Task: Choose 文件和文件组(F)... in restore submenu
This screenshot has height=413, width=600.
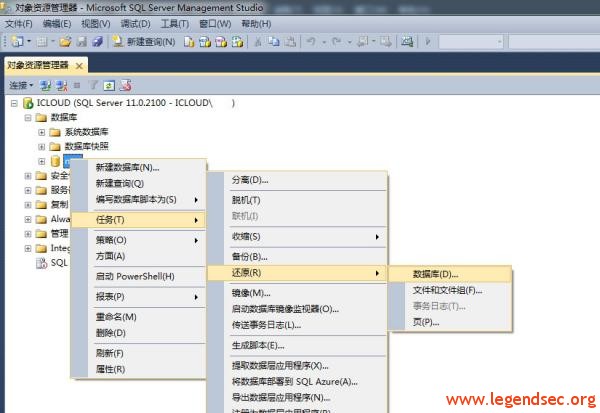Action: tap(450, 290)
